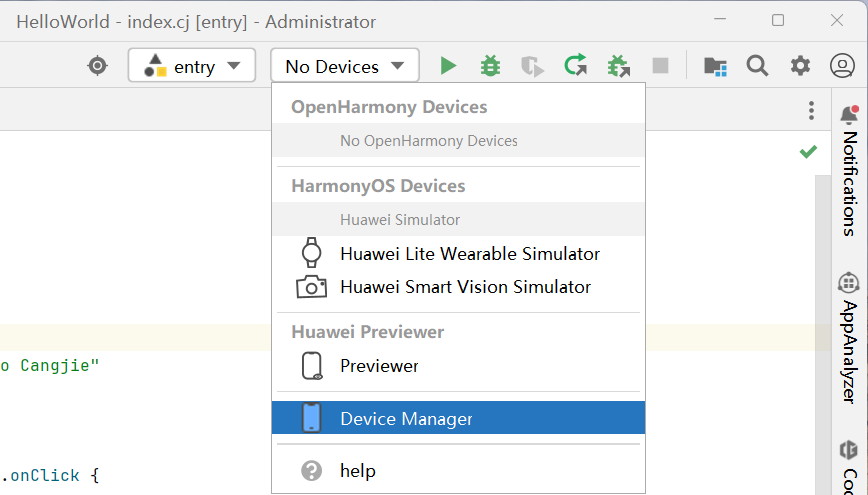Click the editor vertical scrollbar
The width and height of the screenshot is (868, 495).
click(823, 334)
